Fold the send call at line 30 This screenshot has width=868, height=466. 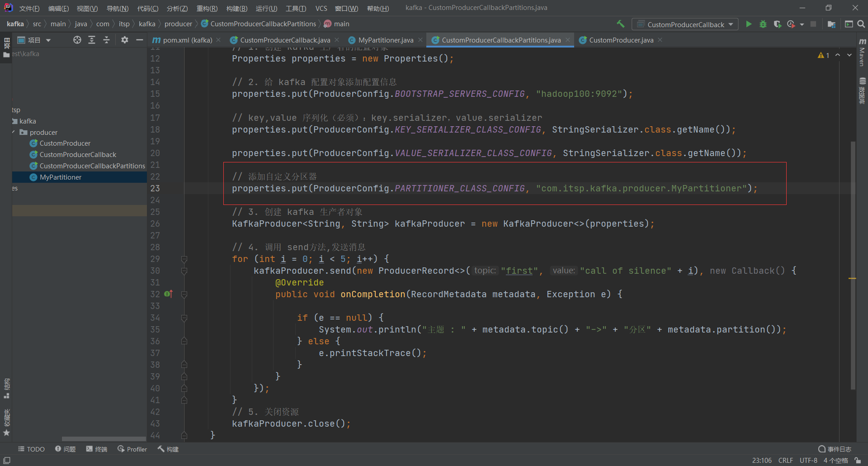[x=184, y=271]
